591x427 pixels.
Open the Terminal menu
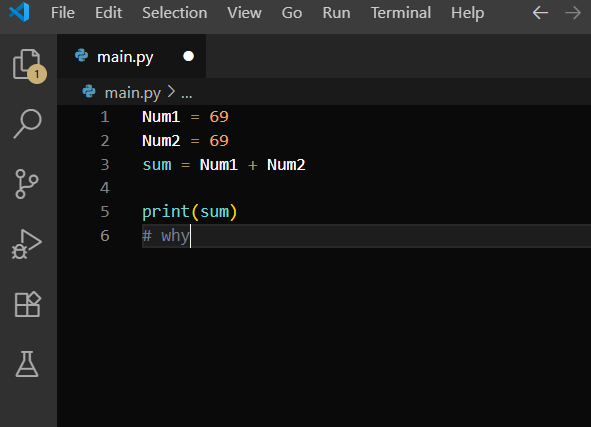[x=401, y=13]
